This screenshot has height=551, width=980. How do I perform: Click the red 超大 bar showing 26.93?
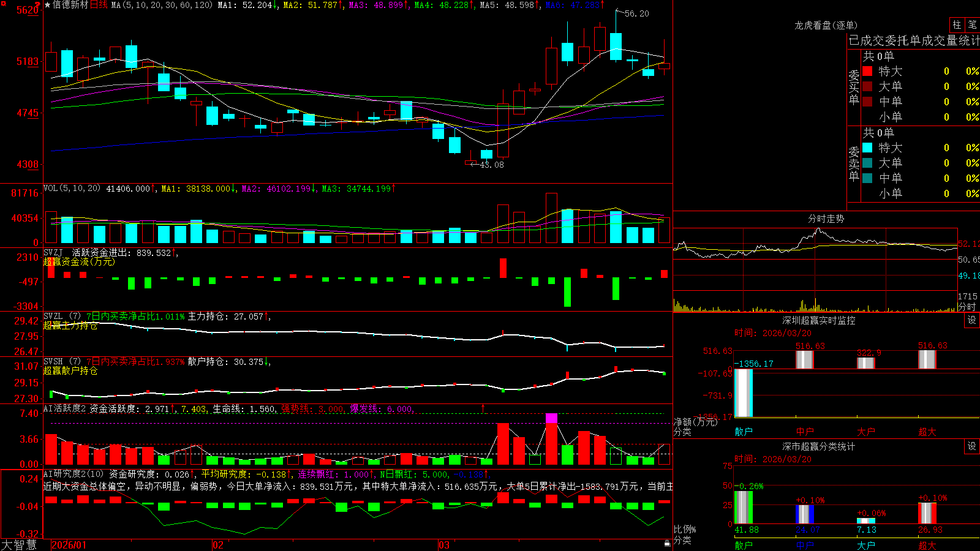click(927, 513)
